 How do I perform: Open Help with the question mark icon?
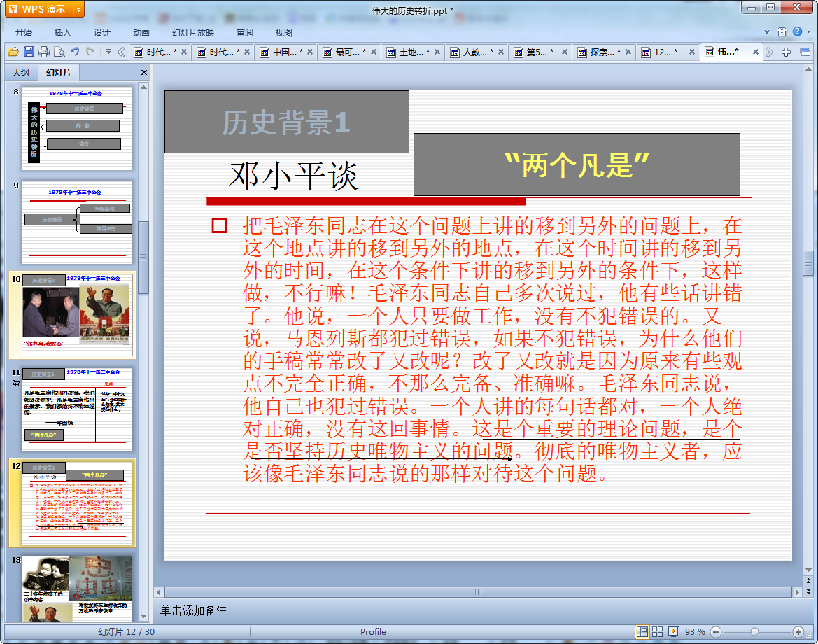click(797, 31)
